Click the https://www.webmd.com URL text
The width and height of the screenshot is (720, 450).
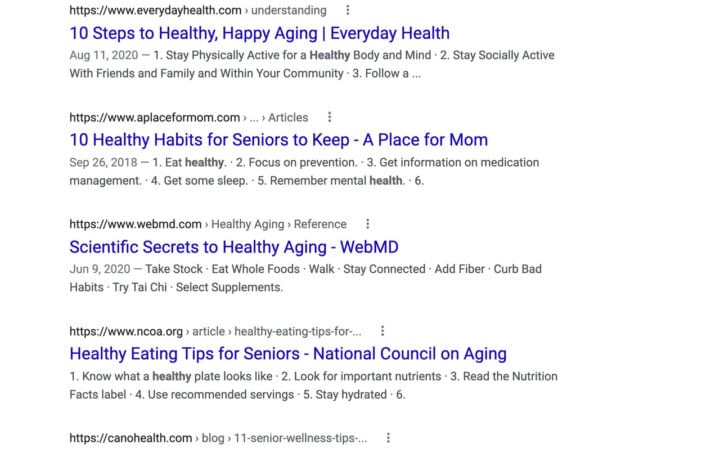click(135, 224)
